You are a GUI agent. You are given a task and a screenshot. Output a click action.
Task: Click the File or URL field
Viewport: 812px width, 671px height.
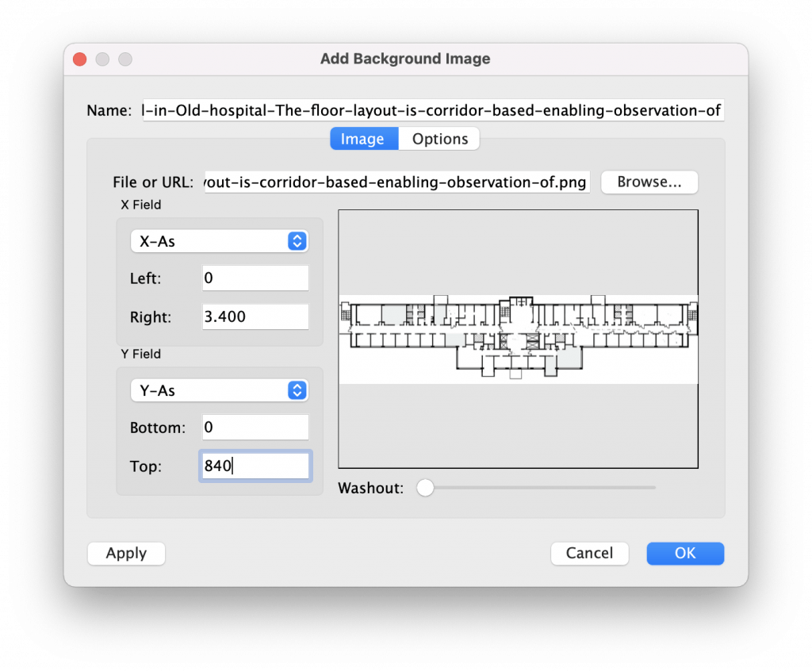click(396, 182)
